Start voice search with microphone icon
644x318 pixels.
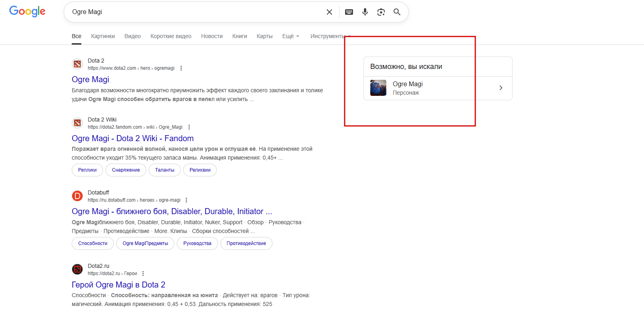365,12
